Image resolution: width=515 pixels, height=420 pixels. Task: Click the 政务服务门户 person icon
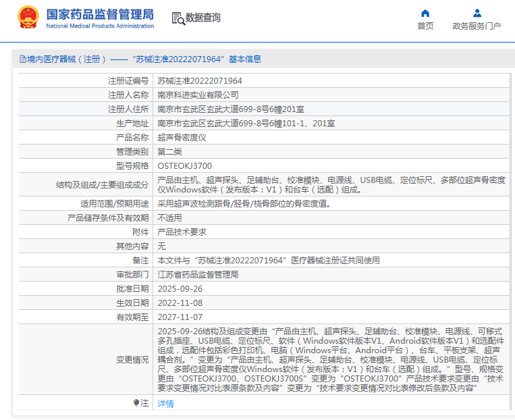point(477,13)
